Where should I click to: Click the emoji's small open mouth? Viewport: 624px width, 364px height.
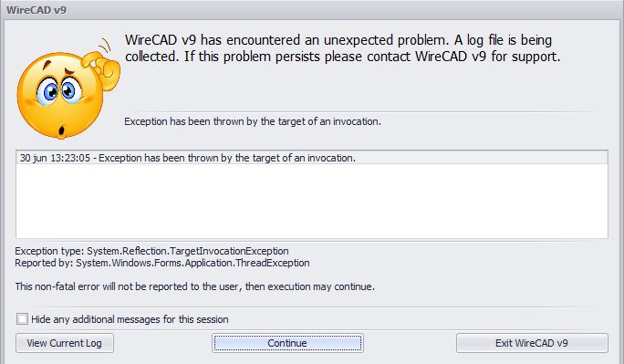62,130
